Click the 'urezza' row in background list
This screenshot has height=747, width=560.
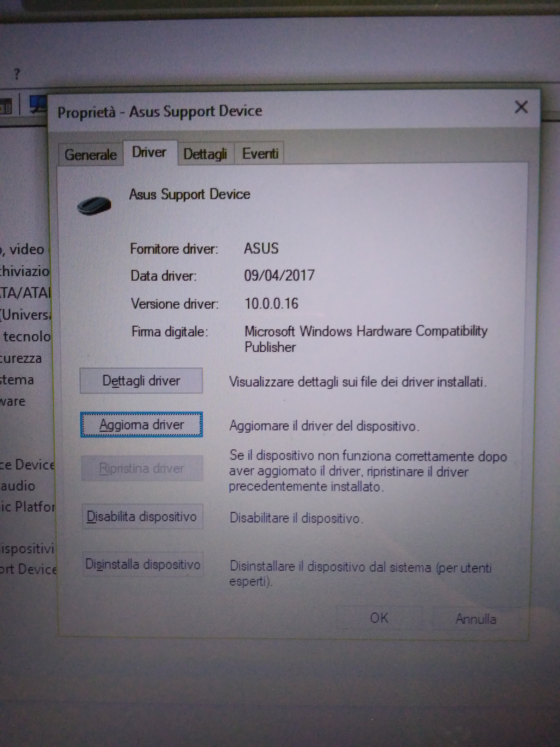tap(21, 358)
